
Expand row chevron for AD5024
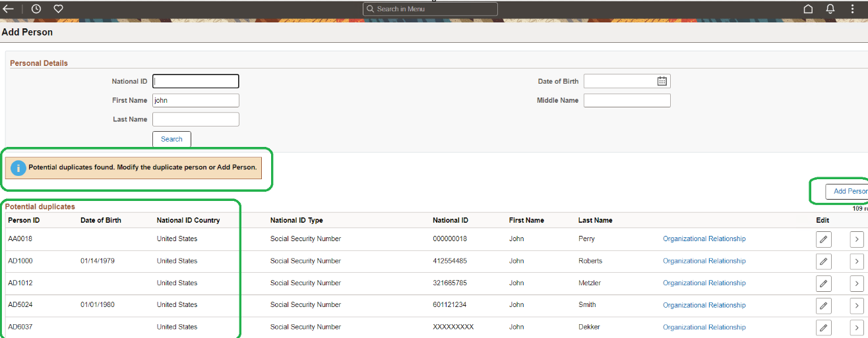(x=857, y=305)
